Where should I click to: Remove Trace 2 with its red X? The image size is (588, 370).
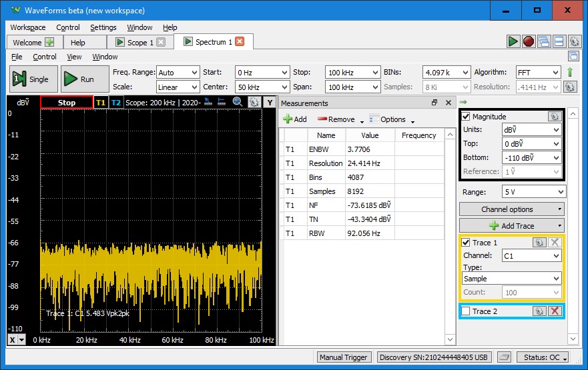(554, 311)
